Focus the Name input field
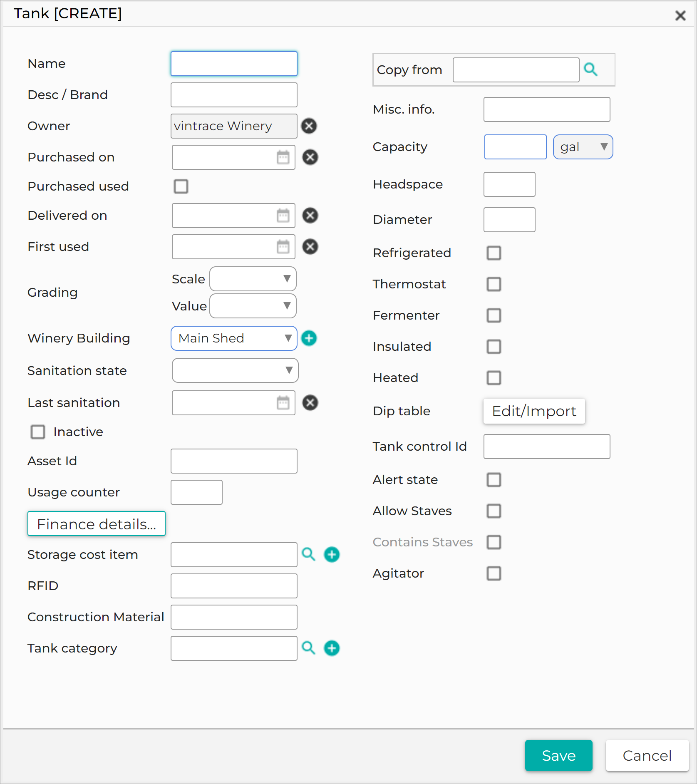697x784 pixels. [234, 64]
